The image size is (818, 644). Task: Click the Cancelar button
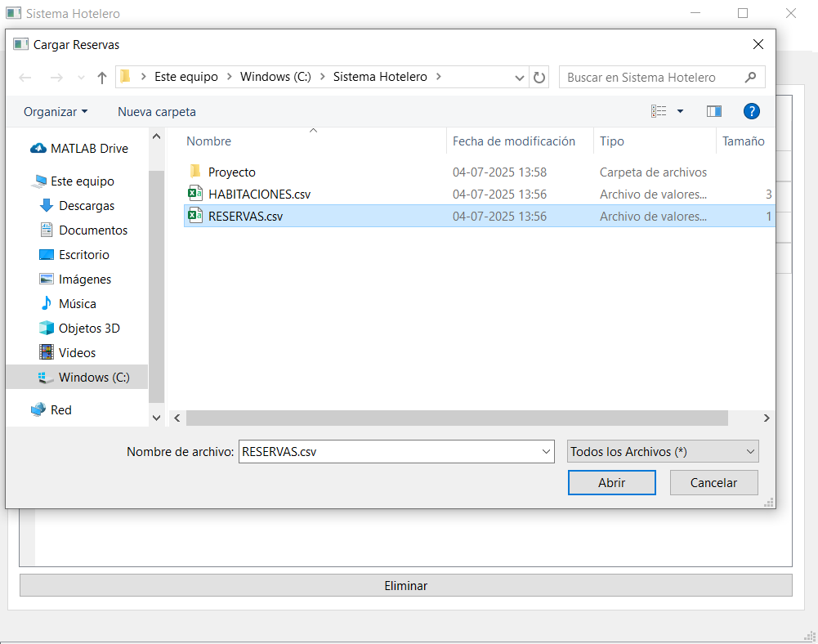tap(713, 483)
